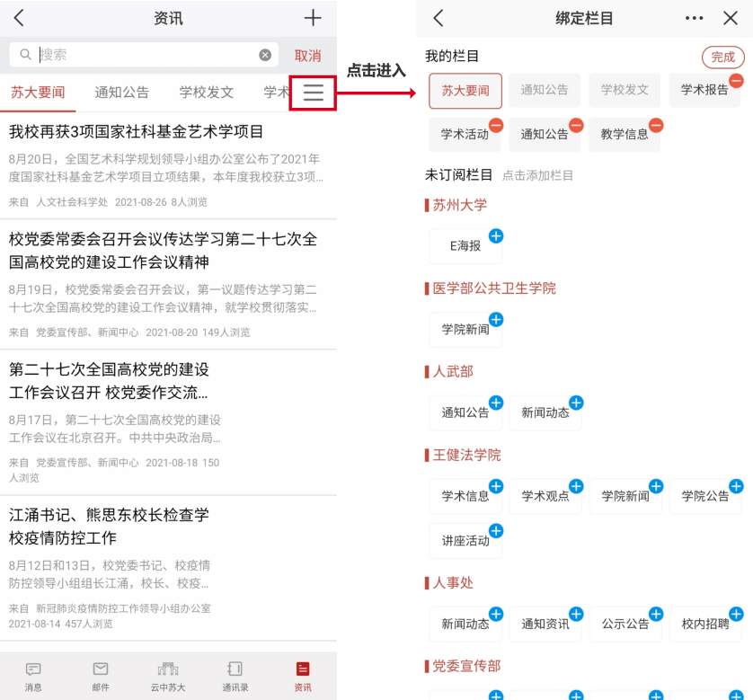Open 云中苏大 in bottom navigation
The height and width of the screenshot is (700, 753).
pos(168,676)
